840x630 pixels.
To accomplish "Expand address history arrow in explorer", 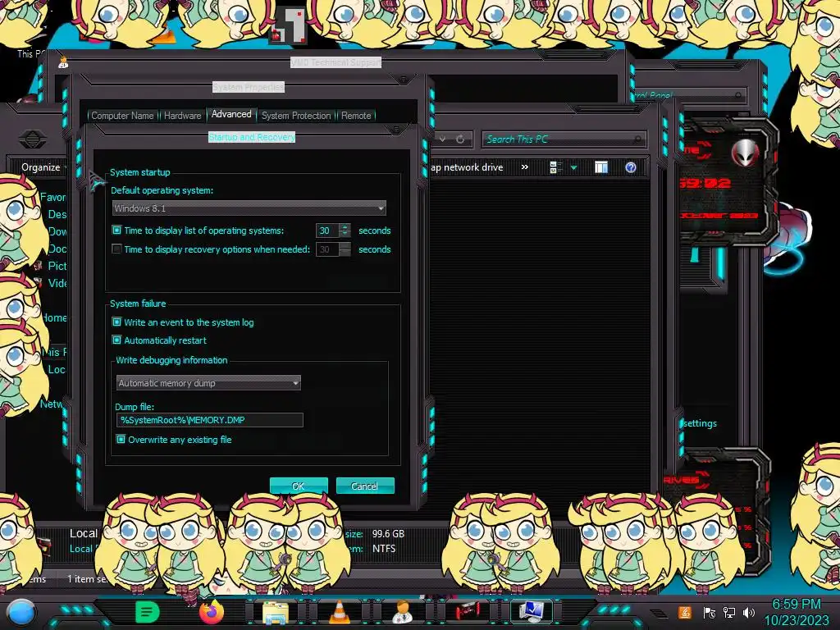I will (x=442, y=139).
